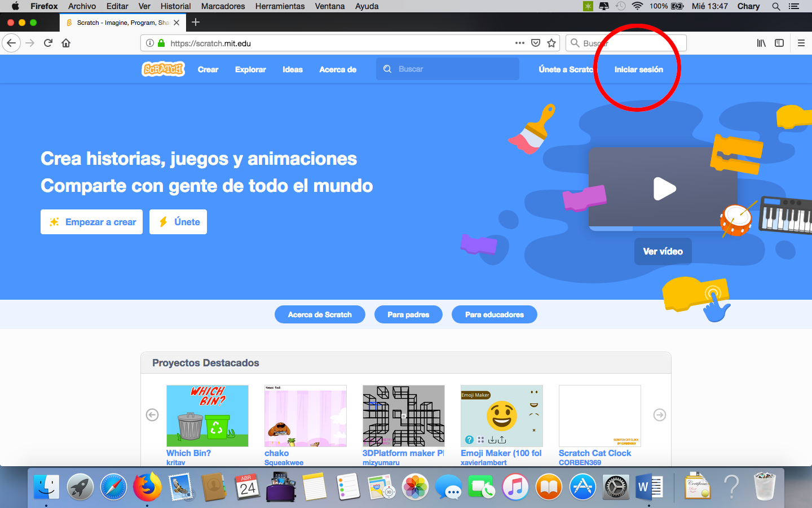Open the Which Bin? project thumbnail
The image size is (812, 508).
(208, 416)
